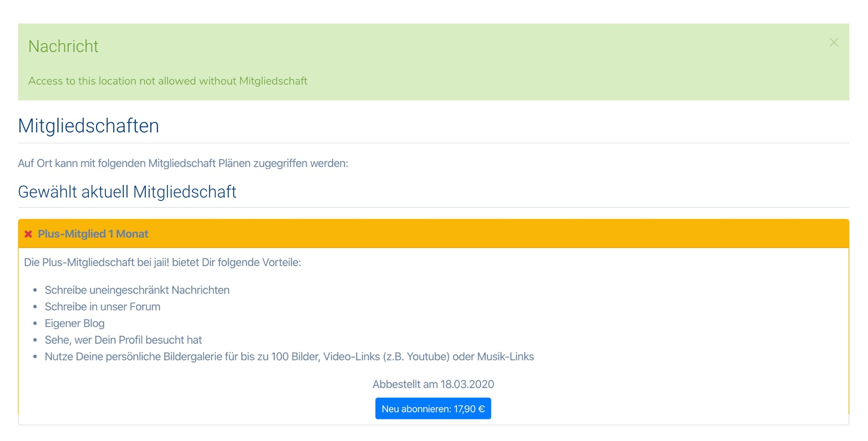Select 'Schreibe uneingeschränkt Nachrichten' list item
The height and width of the screenshot is (441, 868).
(x=137, y=290)
